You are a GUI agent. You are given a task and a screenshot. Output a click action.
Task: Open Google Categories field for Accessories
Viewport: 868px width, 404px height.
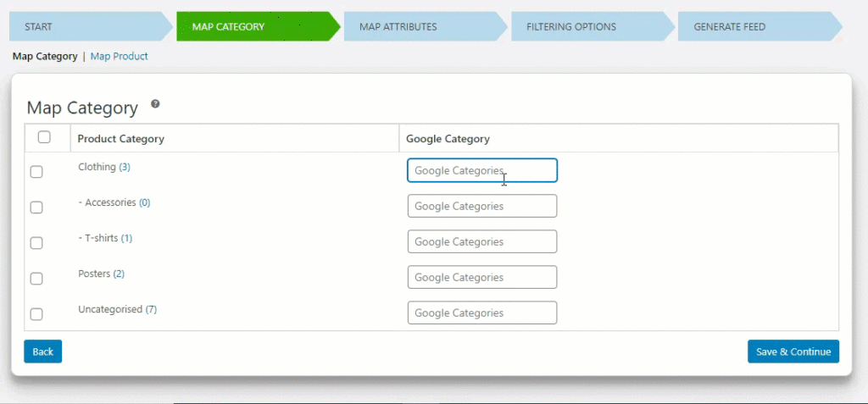pos(482,206)
